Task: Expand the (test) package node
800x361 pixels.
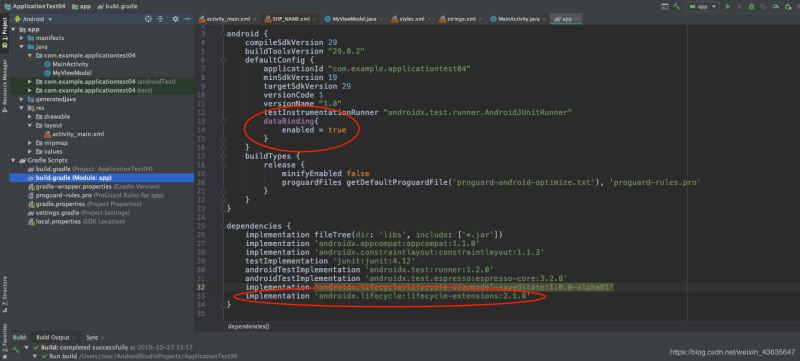Action: point(30,90)
